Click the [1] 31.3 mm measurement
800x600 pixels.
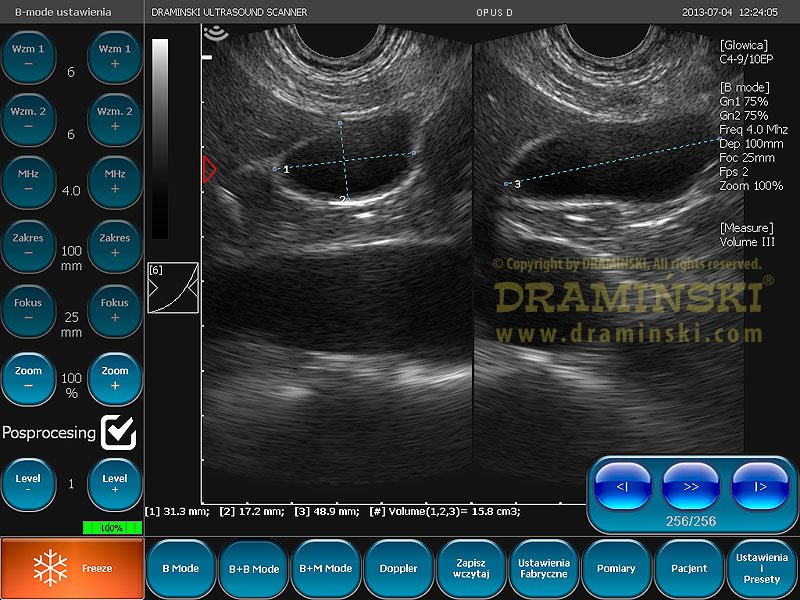pos(177,511)
